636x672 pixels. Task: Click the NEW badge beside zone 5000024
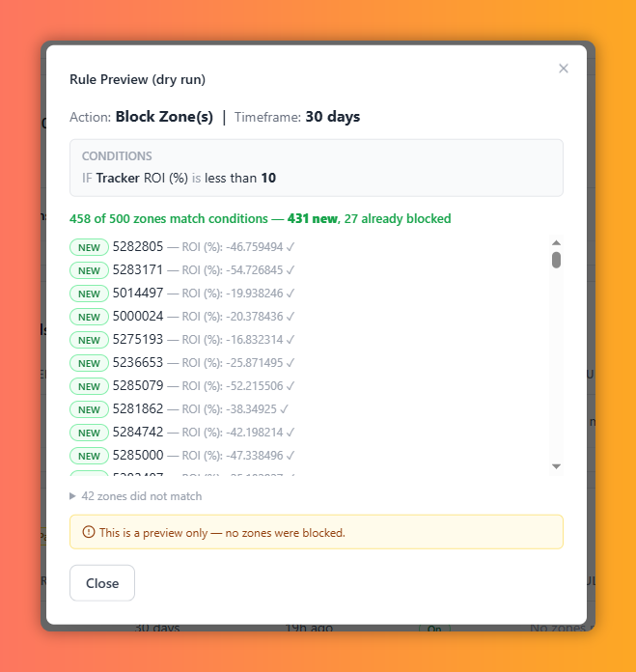tap(89, 317)
